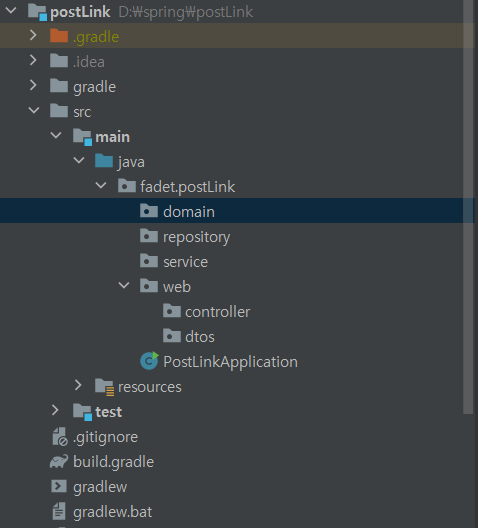Click the gradle folder icon
This screenshot has width=478, height=528.
[x=59, y=86]
